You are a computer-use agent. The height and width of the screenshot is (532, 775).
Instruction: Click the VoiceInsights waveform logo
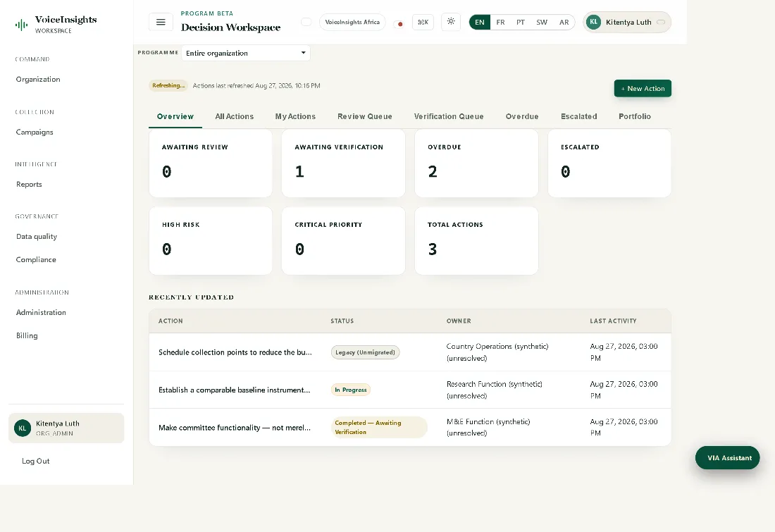pos(21,25)
